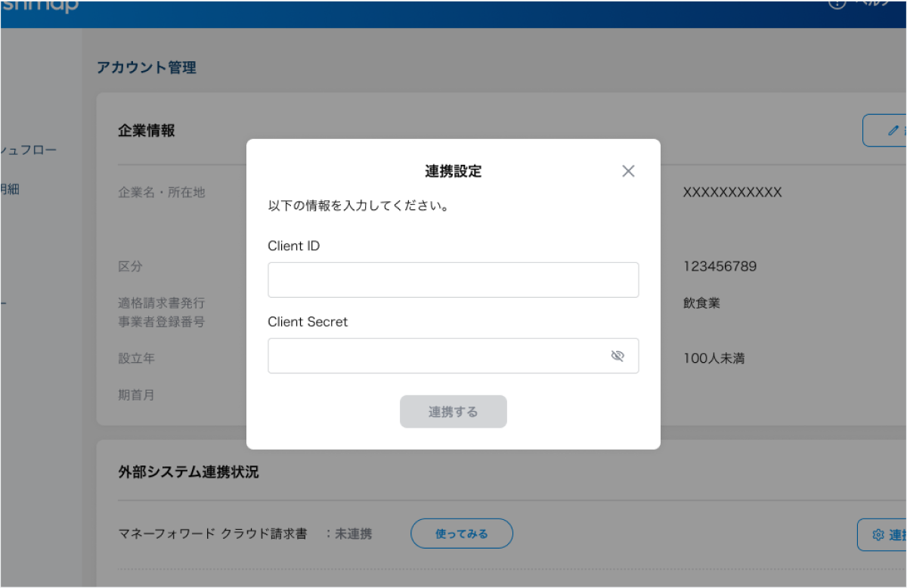This screenshot has width=907, height=588.
Task: Select マネーフォワード クラウド請求書 row label
Action: tap(213, 534)
